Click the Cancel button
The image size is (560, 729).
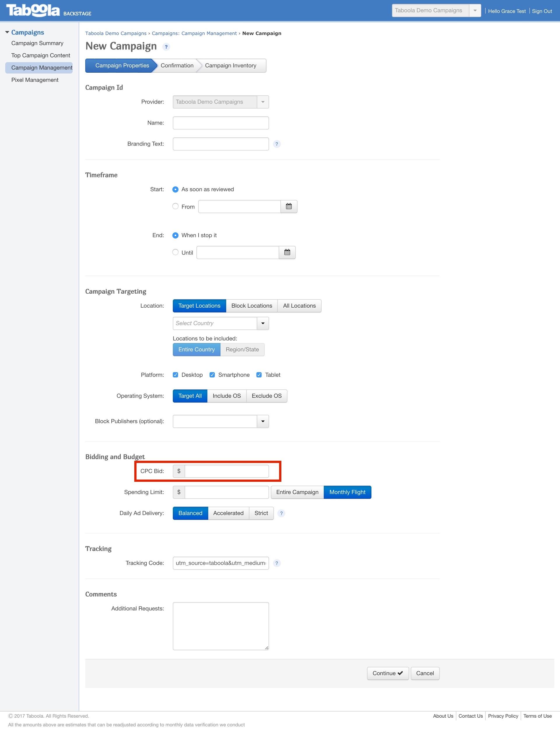[425, 673]
